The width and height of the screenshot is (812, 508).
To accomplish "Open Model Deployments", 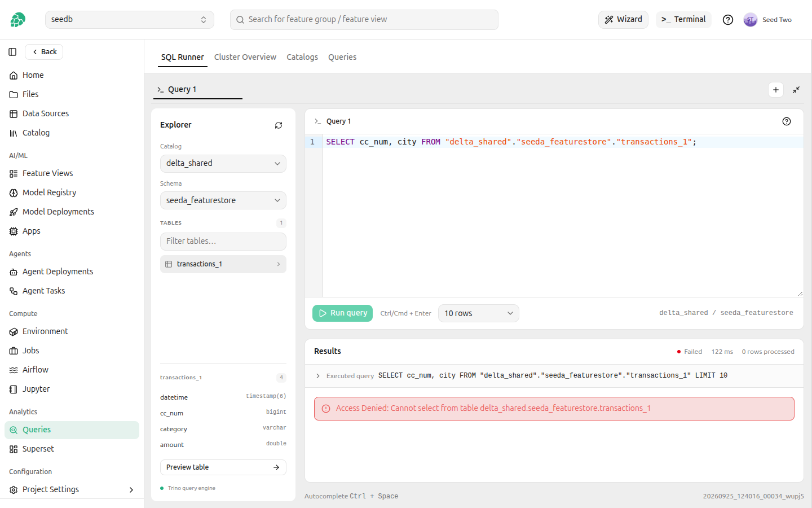I will [x=72, y=212].
